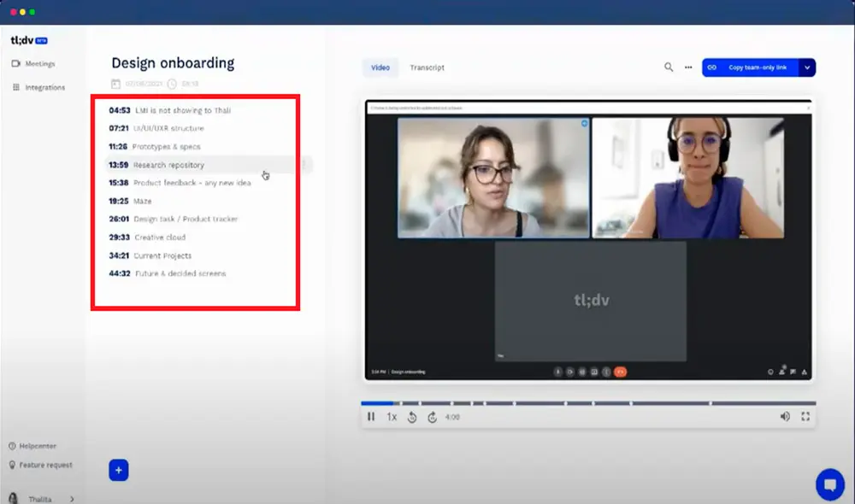Open the three-dot more options menu

click(688, 67)
